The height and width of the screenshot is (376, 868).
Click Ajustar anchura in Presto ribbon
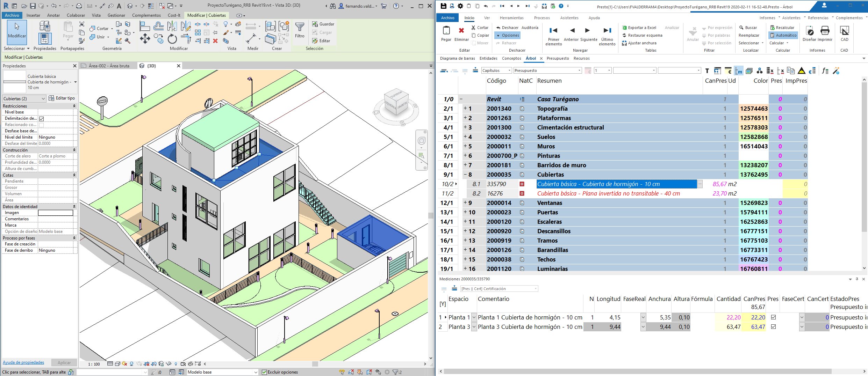tap(639, 43)
